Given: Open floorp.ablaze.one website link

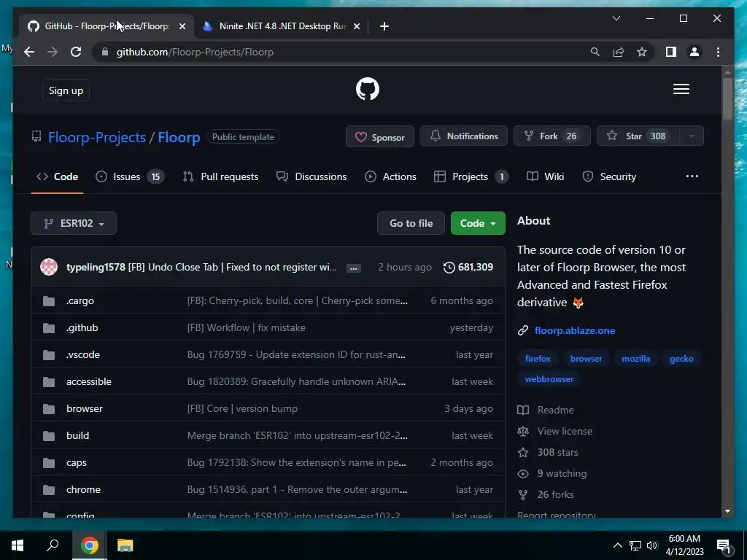Looking at the screenshot, I should (575, 330).
